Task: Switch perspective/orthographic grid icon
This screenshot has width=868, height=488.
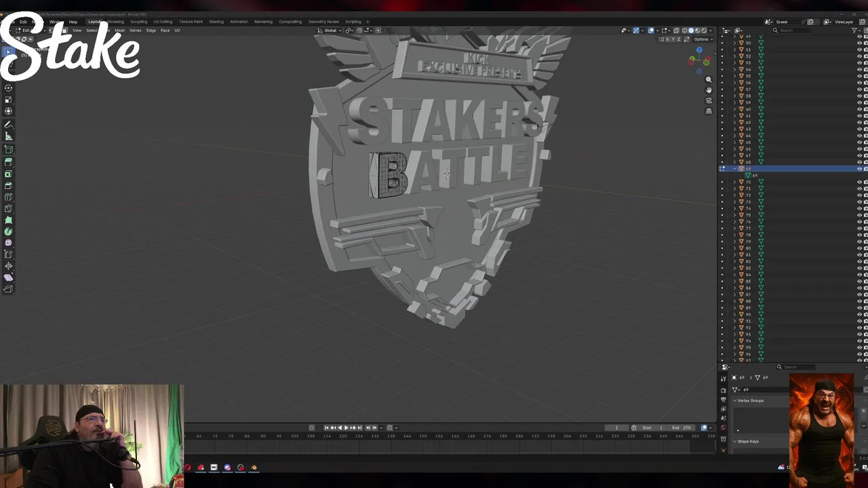Action: [x=709, y=111]
